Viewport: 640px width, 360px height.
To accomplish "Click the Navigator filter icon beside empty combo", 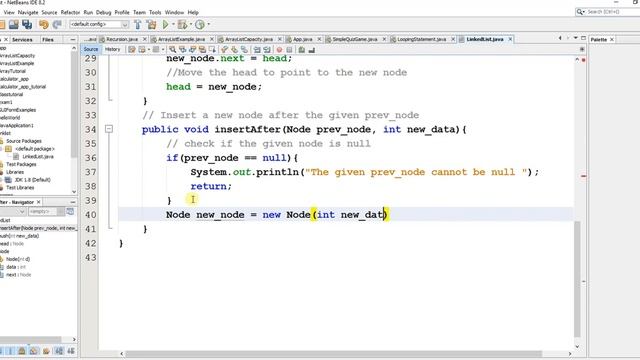I will [70, 211].
